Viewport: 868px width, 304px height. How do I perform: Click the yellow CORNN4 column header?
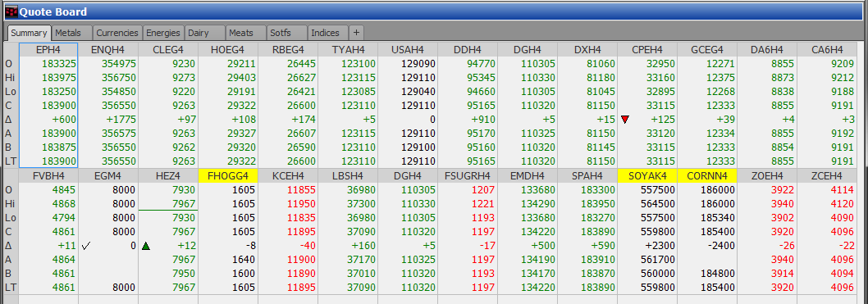click(x=707, y=176)
